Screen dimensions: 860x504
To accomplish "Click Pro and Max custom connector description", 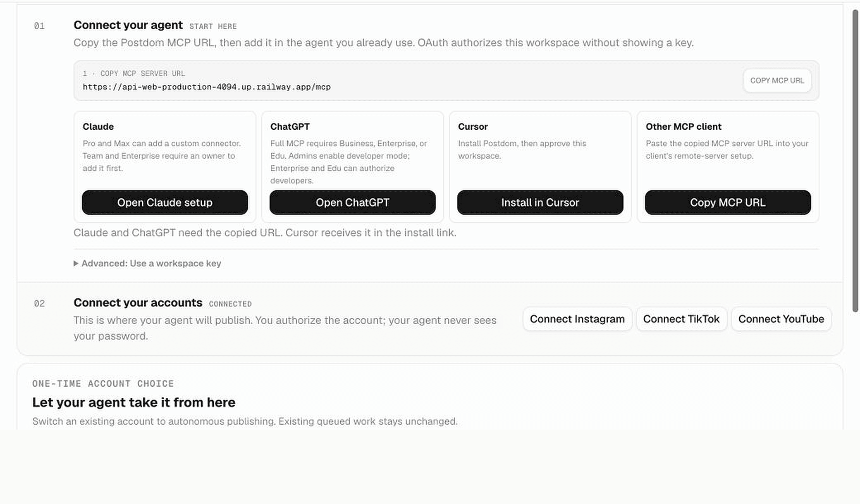I will tap(162, 156).
